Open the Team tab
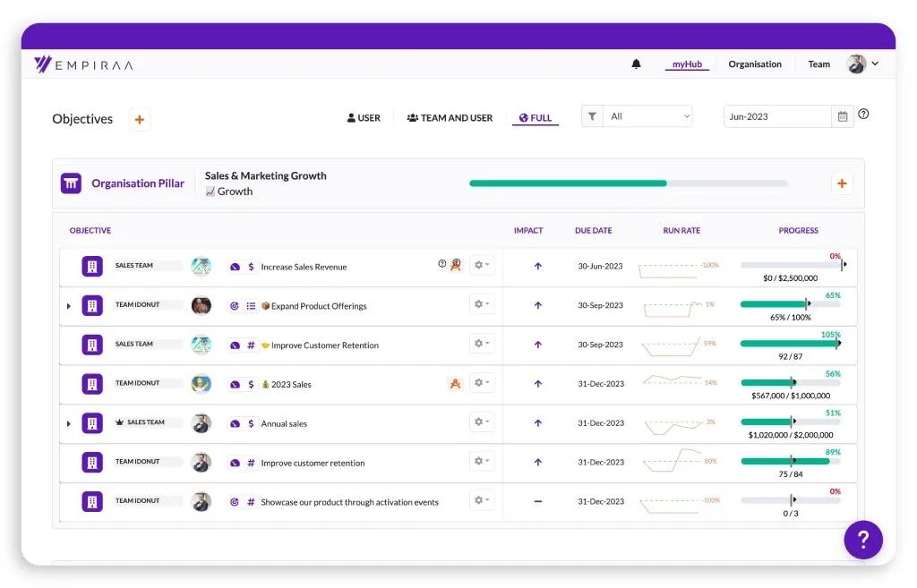Image resolution: width=917 pixels, height=588 pixels. 818,64
